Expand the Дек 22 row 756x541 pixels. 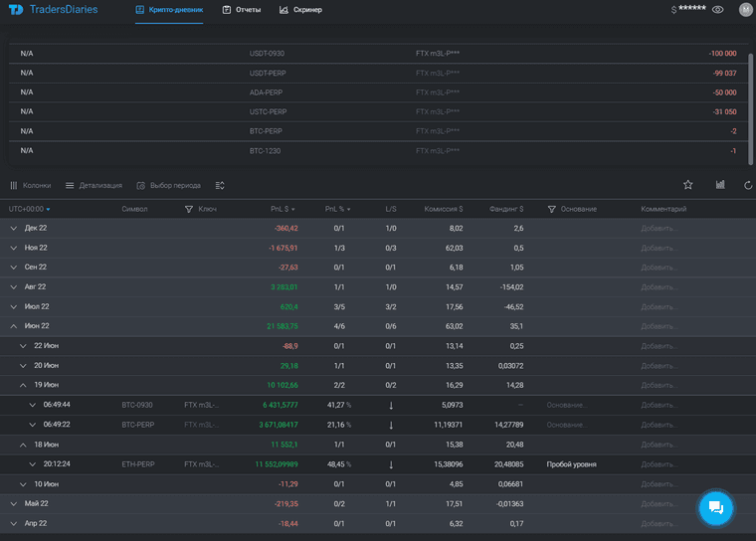click(14, 228)
